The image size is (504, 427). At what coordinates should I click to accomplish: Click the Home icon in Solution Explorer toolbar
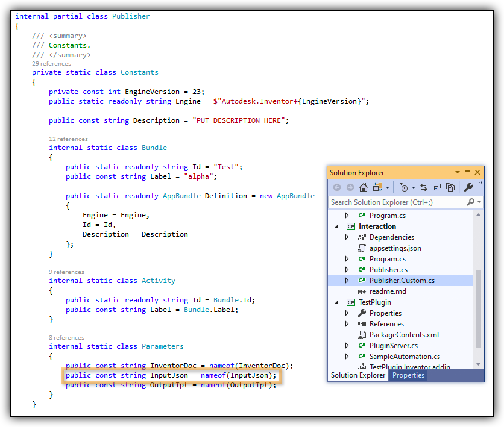[364, 188]
